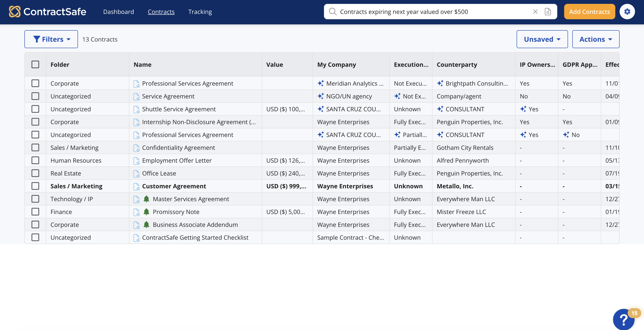This screenshot has height=330, width=644.
Task: Open the Business Associate Addendum contract
Action: pyautogui.click(x=195, y=224)
